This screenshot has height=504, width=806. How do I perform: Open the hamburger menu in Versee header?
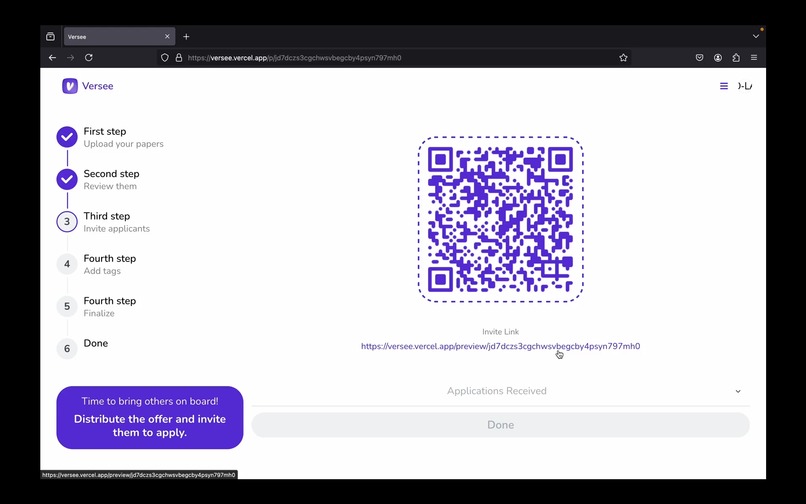pyautogui.click(x=724, y=86)
